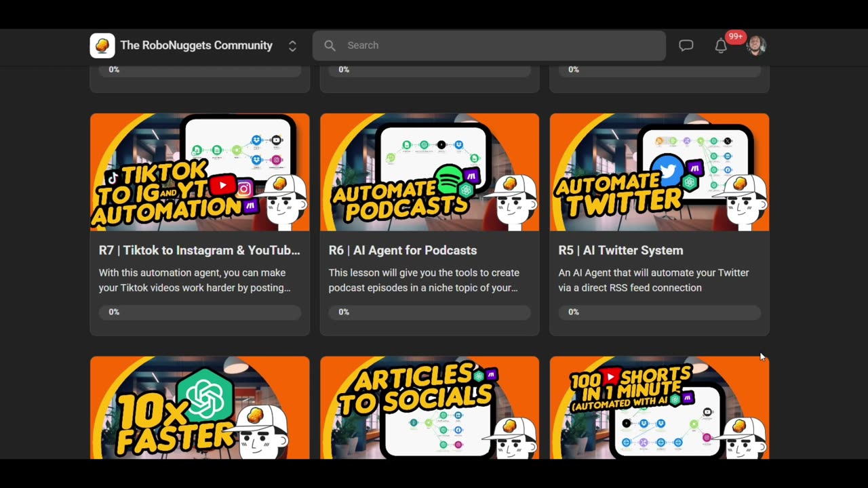The height and width of the screenshot is (488, 868).
Task: Open R5 | AI Twitter System title
Action: click(x=620, y=250)
